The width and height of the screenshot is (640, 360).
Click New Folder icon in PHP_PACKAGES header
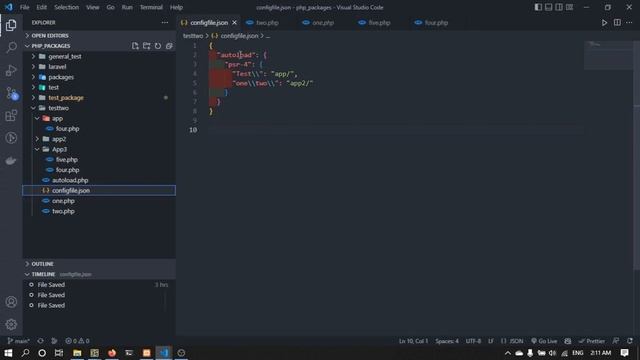coord(147,46)
